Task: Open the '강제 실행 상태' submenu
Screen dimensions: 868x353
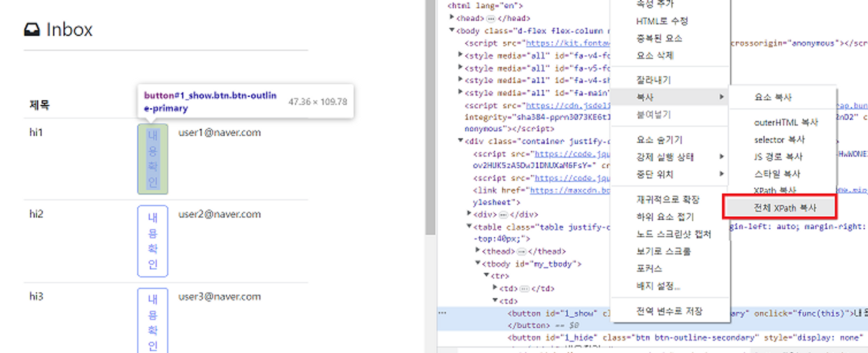Action: click(670, 157)
